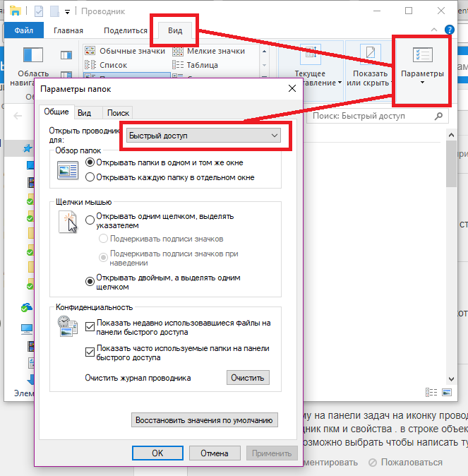The height and width of the screenshot is (476, 468).
Task: Select Обычные значки layout
Action: 125,51
